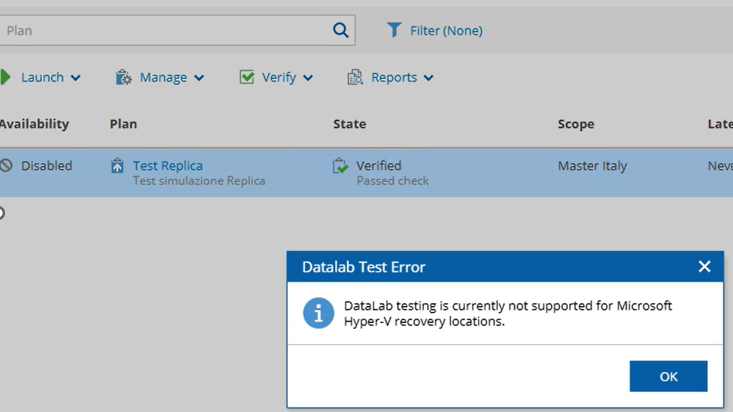Open the Test Replica plan link

click(168, 166)
